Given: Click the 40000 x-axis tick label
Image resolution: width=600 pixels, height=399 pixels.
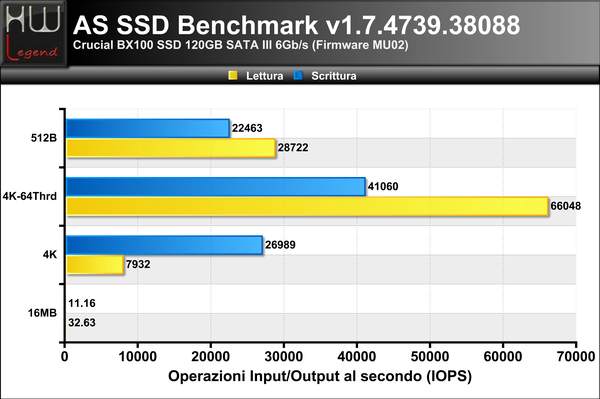Looking at the screenshot, I should tap(357, 357).
